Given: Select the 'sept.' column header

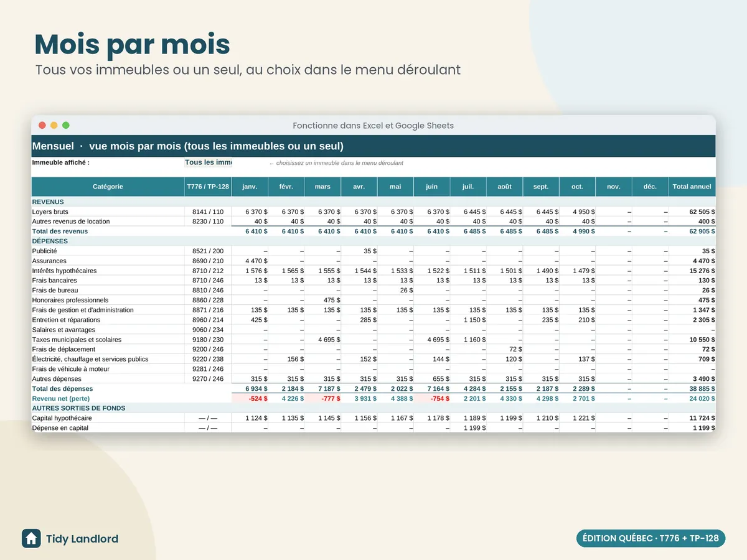Looking at the screenshot, I should click(x=541, y=187).
